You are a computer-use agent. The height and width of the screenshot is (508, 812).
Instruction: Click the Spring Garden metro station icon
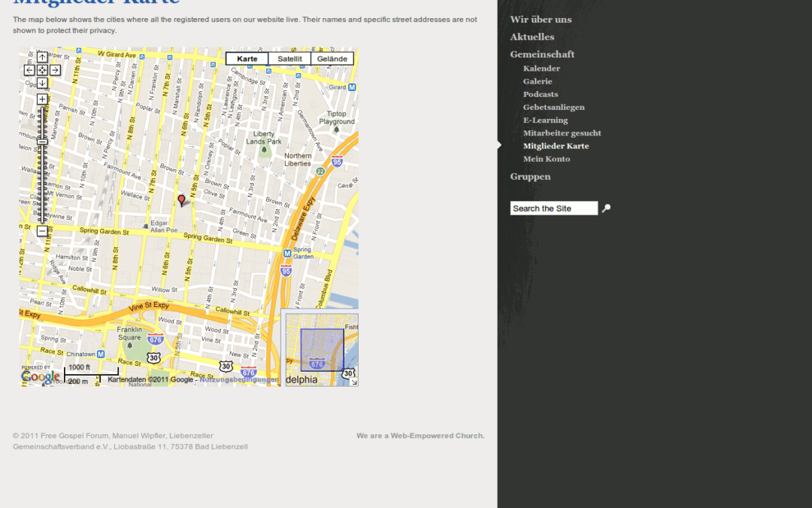pos(287,254)
